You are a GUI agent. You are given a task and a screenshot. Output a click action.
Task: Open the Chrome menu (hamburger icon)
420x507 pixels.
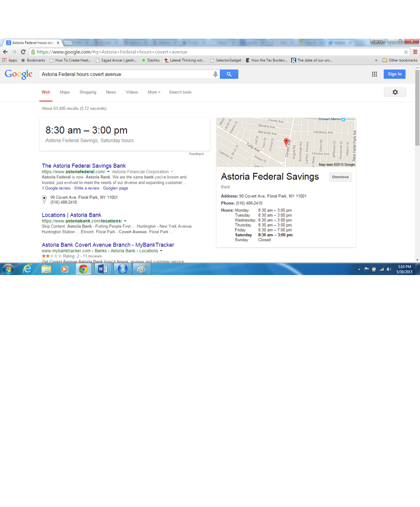click(x=415, y=52)
